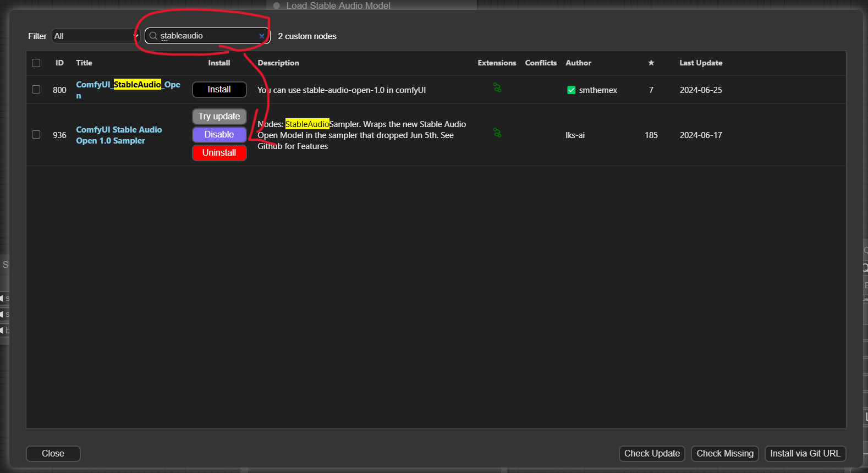Click the star column header icon
868x473 pixels.
pyautogui.click(x=651, y=63)
